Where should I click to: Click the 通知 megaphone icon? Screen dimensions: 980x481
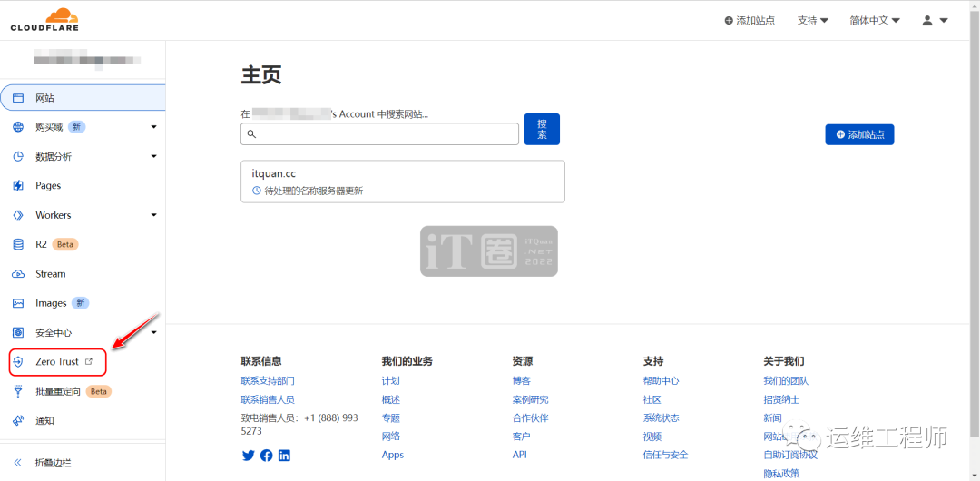pos(18,421)
